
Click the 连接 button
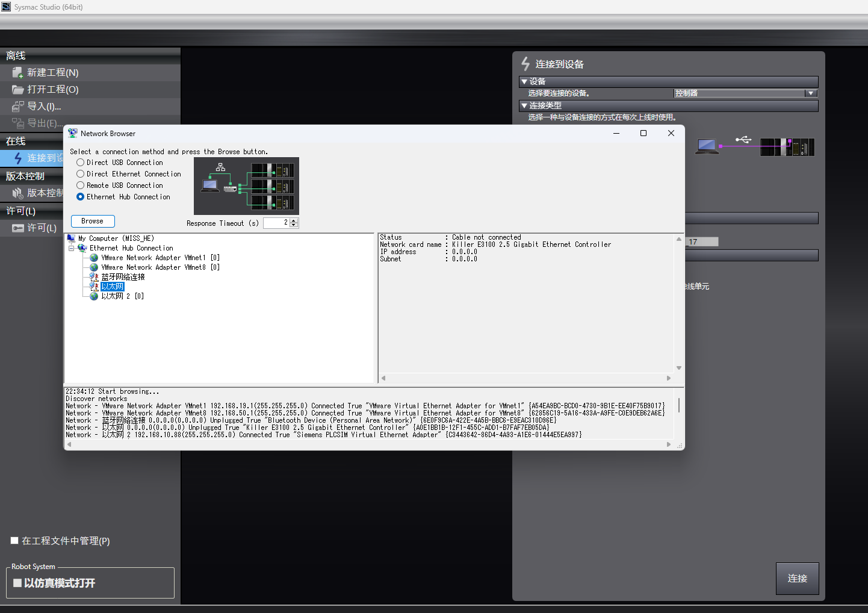pyautogui.click(x=797, y=579)
